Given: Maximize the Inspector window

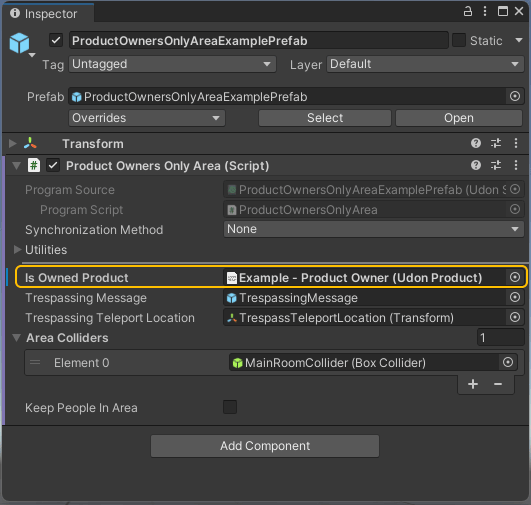Looking at the screenshot, I should pos(503,12).
